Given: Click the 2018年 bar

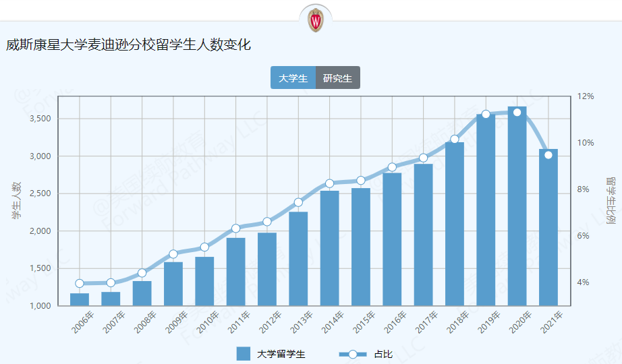Looking at the screenshot, I should point(455,224).
